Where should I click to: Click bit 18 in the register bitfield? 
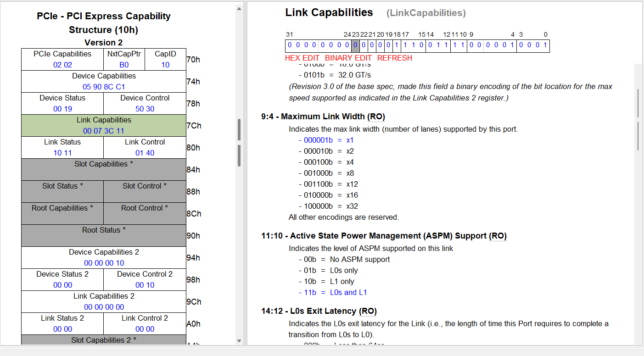tap(397, 46)
